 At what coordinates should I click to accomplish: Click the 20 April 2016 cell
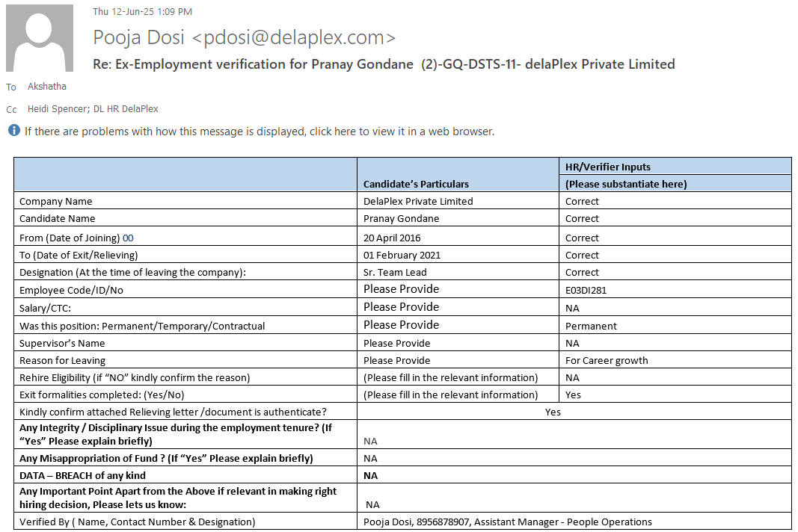click(x=392, y=238)
